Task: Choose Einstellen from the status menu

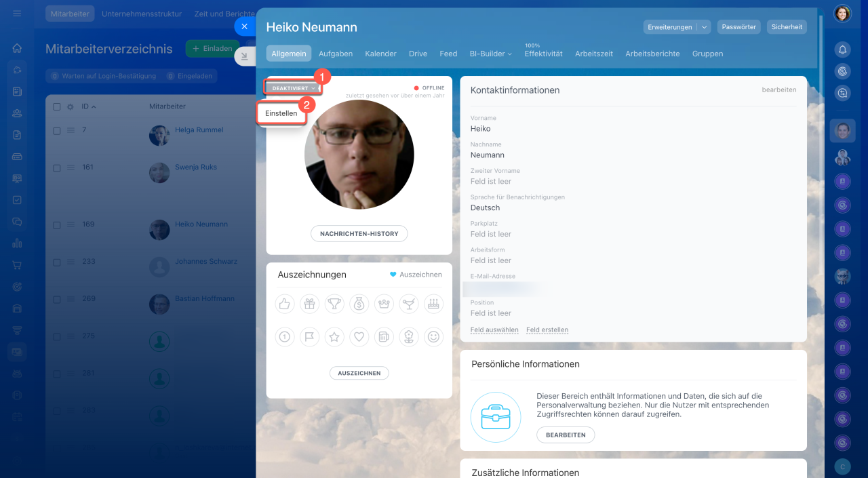Action: point(281,113)
